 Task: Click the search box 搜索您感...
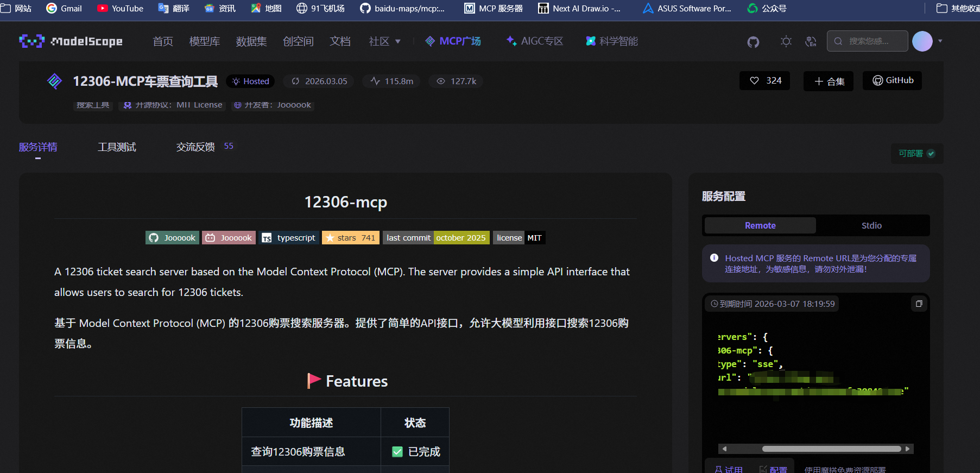867,41
